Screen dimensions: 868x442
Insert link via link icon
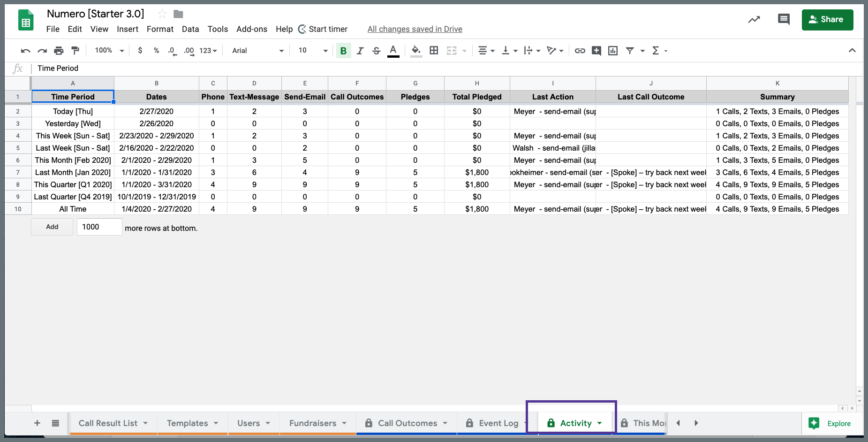click(580, 51)
